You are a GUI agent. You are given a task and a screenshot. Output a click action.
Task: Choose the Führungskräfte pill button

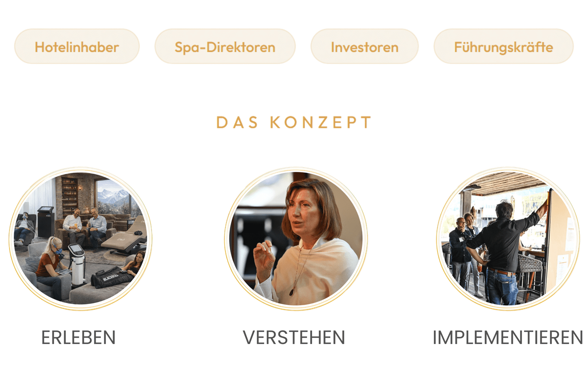pyautogui.click(x=503, y=46)
